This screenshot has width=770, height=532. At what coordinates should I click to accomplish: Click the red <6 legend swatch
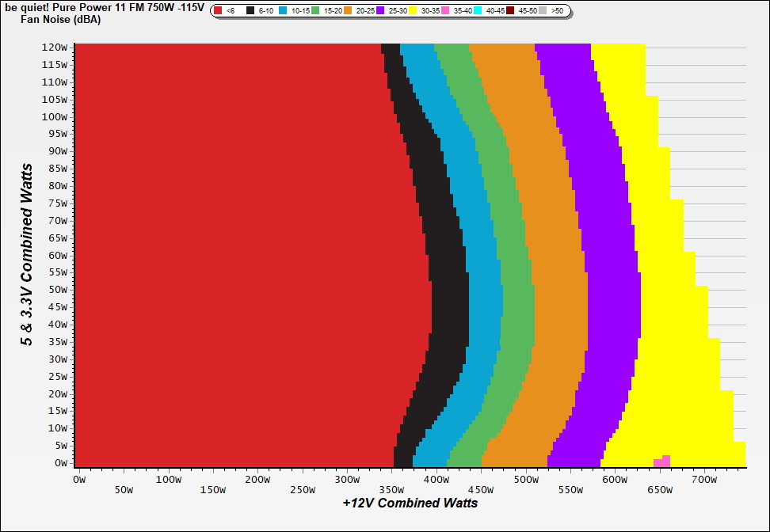pos(219,11)
